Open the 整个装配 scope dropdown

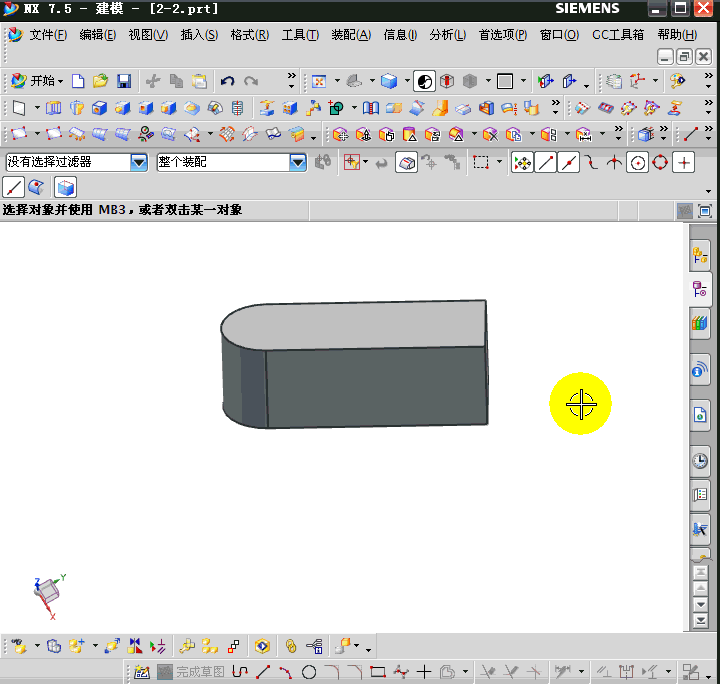(x=298, y=163)
